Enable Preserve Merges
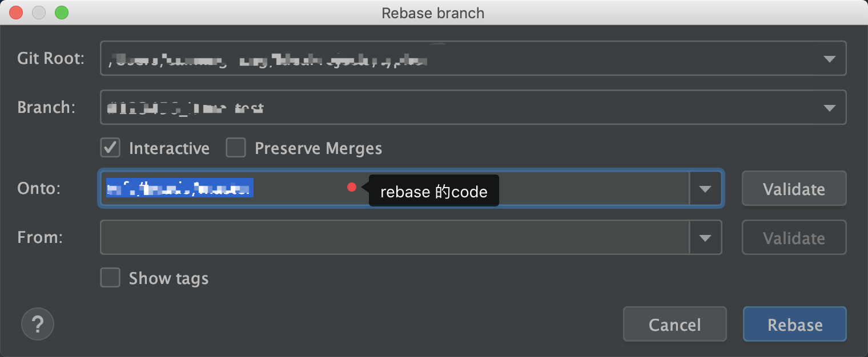868x357 pixels. (x=236, y=147)
